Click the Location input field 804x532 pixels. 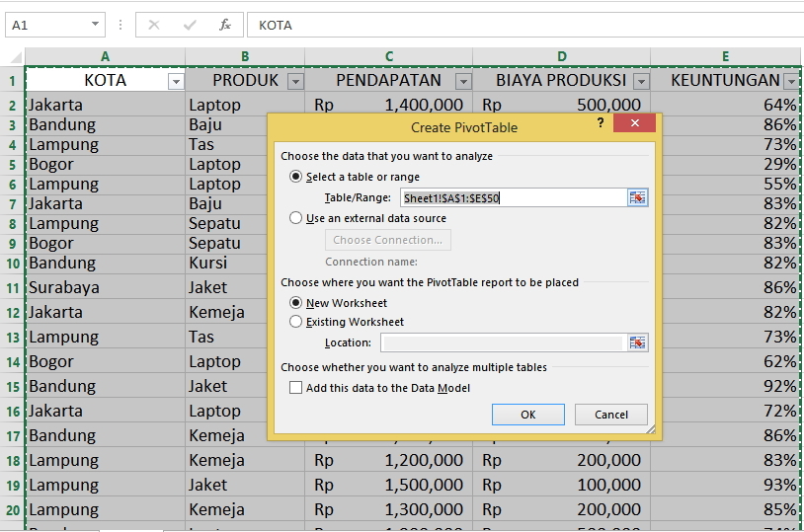pos(504,342)
